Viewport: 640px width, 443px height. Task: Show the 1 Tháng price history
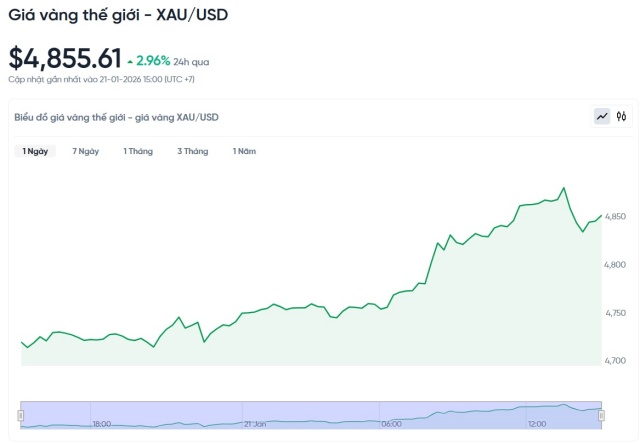pos(138,151)
